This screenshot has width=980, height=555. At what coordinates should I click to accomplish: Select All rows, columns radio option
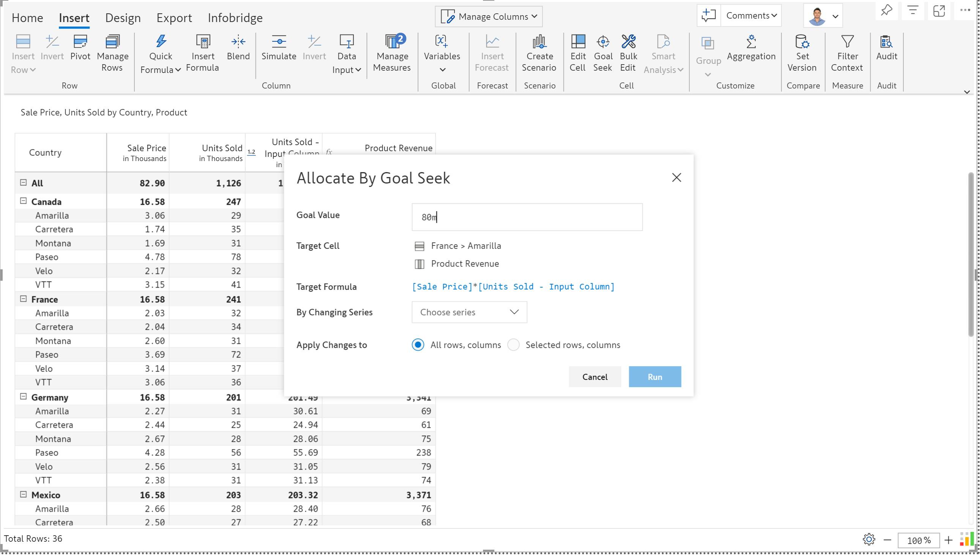click(x=418, y=345)
